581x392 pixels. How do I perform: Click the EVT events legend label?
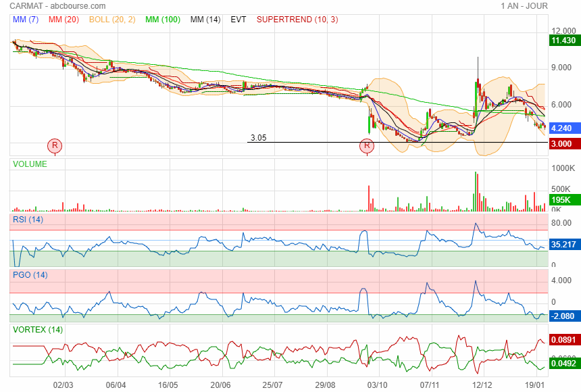[x=238, y=20]
